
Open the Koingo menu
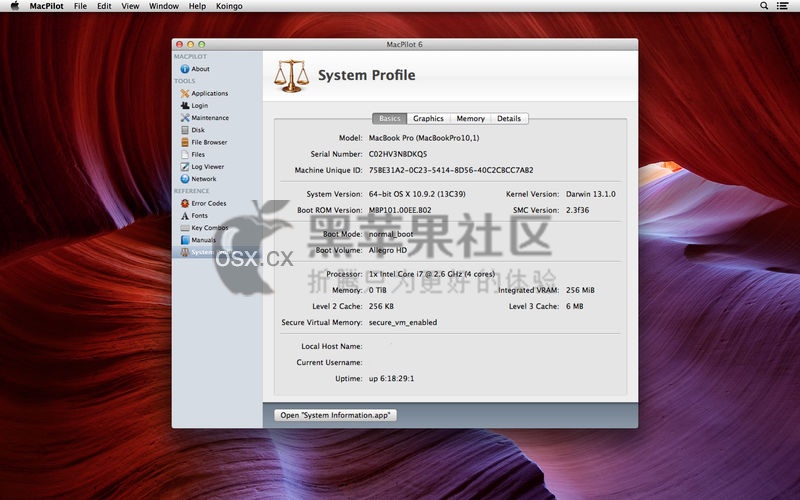[229, 6]
